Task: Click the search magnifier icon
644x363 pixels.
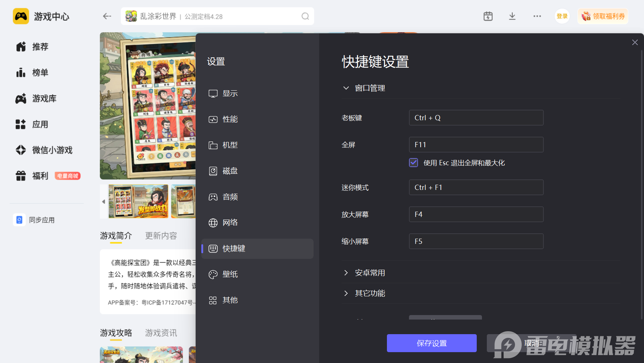Action: pyautogui.click(x=305, y=16)
